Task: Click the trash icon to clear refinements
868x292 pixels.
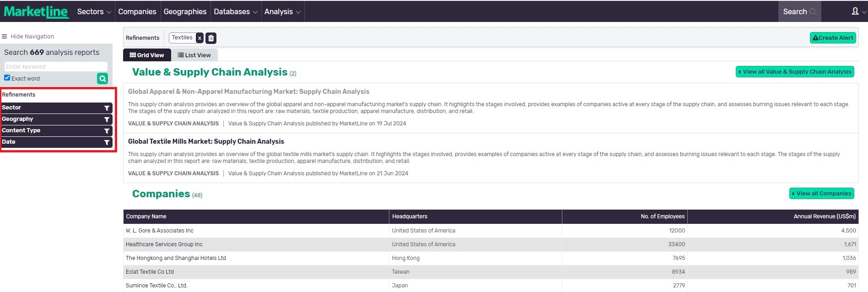Action: (x=211, y=38)
